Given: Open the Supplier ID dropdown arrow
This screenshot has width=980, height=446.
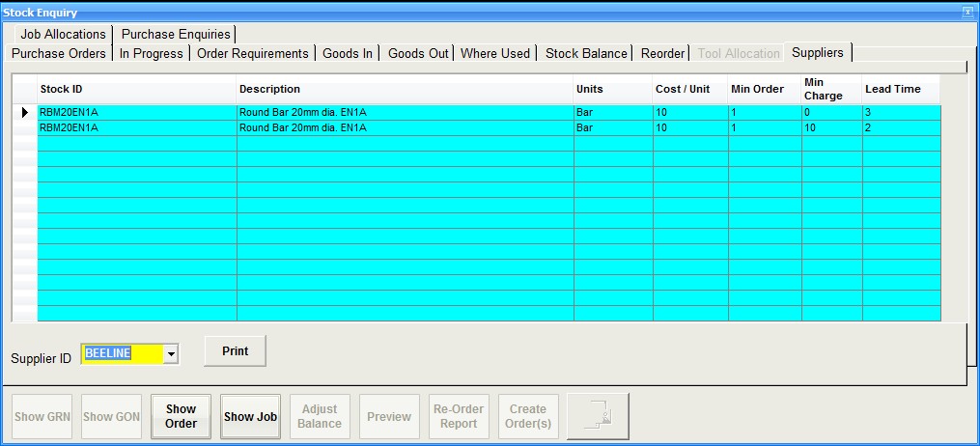Looking at the screenshot, I should click(171, 354).
